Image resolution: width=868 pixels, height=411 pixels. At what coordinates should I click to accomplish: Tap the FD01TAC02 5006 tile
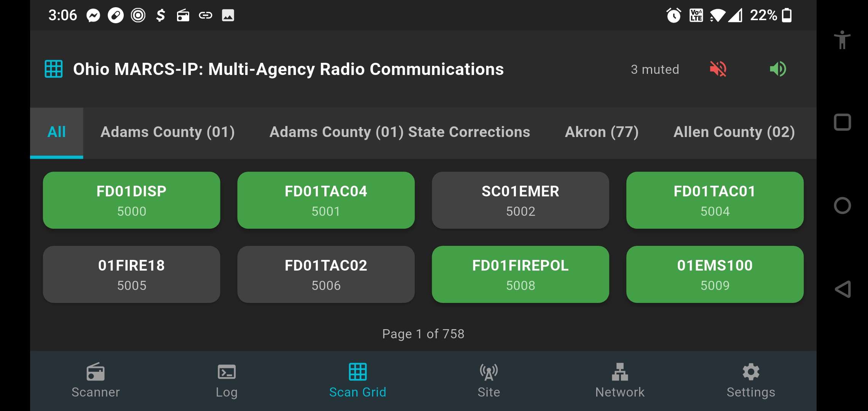(326, 274)
